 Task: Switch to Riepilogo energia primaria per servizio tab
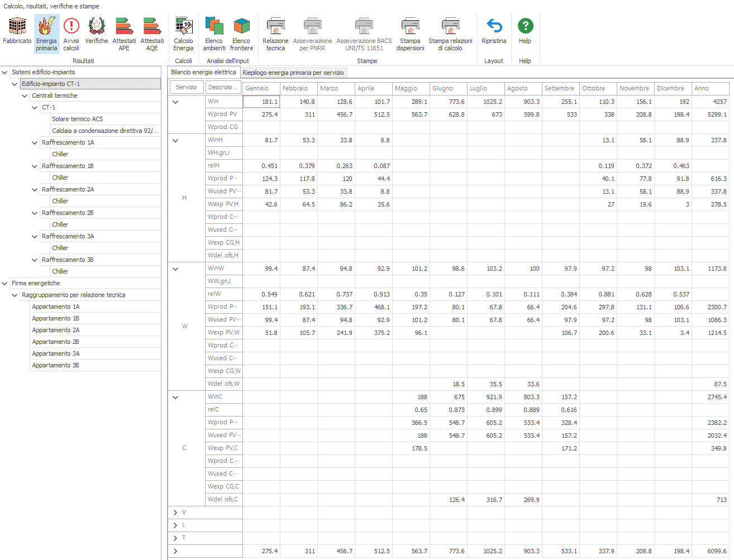tap(293, 73)
